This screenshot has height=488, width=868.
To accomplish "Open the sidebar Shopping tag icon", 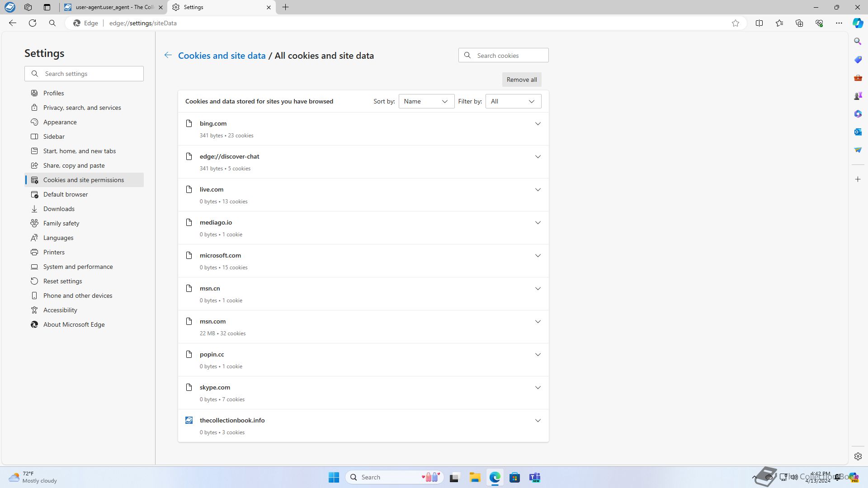I will pos(858,59).
